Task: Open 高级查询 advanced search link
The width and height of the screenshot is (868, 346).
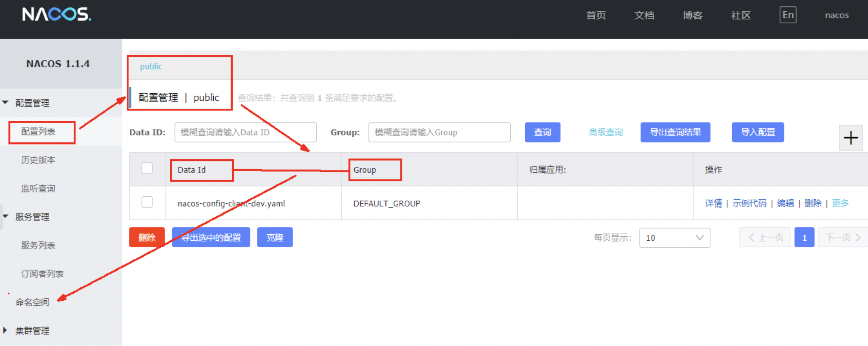Action: pos(606,132)
